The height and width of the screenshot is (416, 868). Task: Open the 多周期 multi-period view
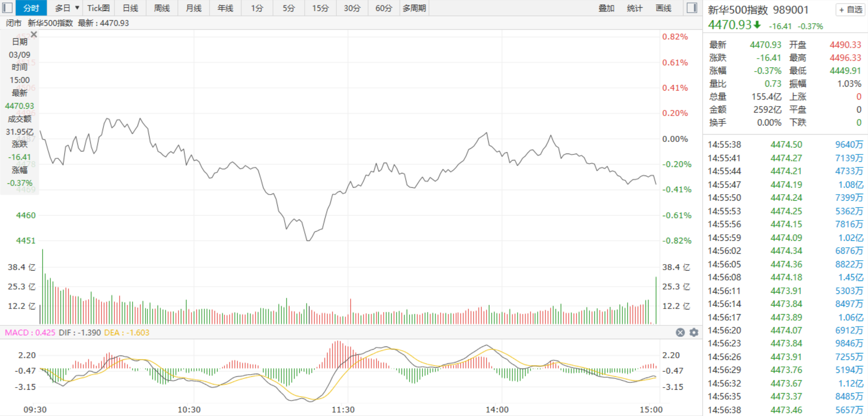[x=414, y=8]
